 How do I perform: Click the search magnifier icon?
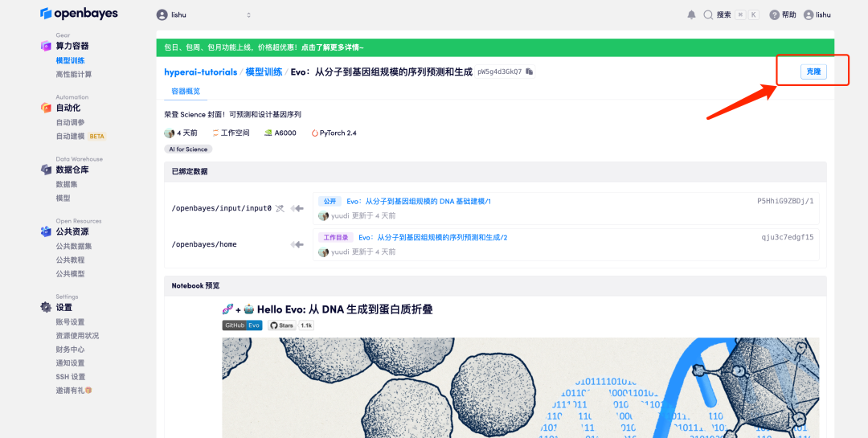[708, 14]
